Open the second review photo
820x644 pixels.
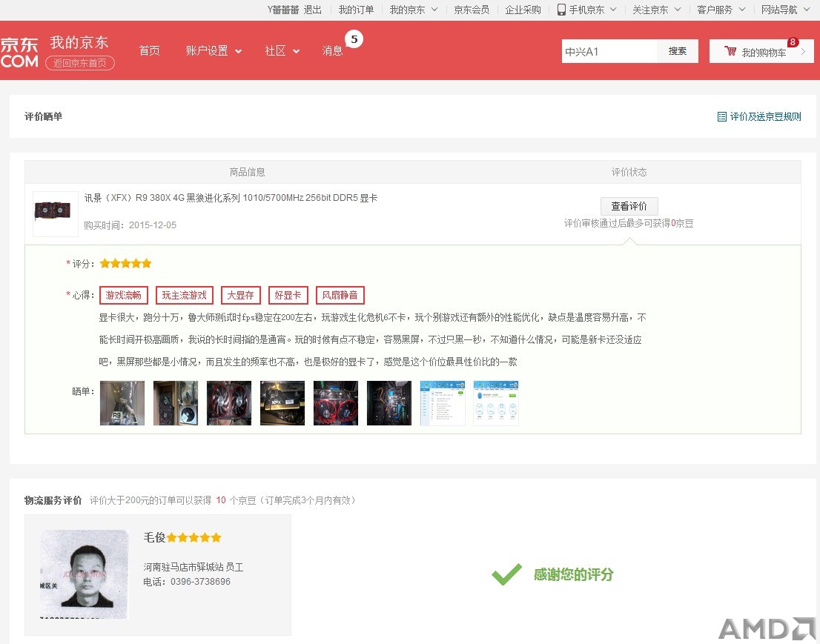(x=176, y=403)
